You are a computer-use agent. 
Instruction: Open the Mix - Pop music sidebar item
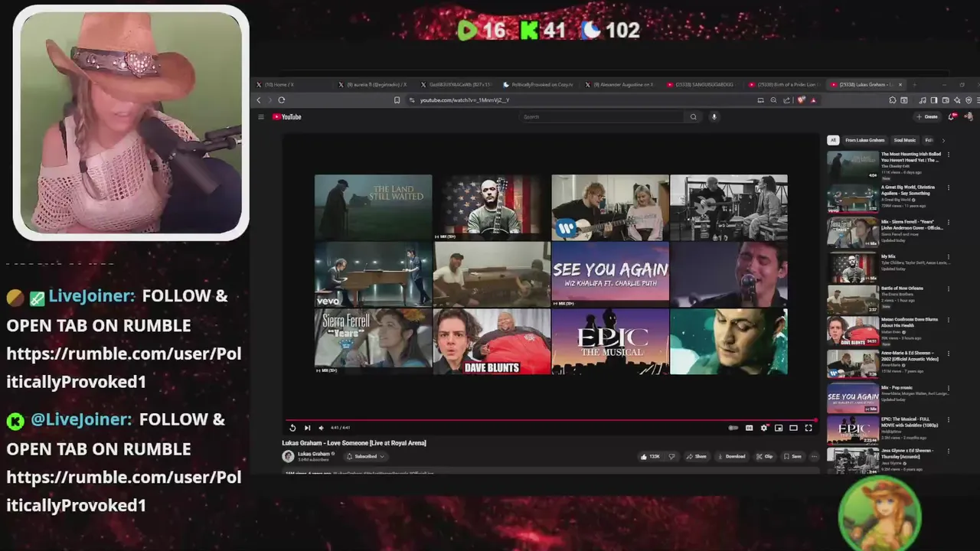888,399
